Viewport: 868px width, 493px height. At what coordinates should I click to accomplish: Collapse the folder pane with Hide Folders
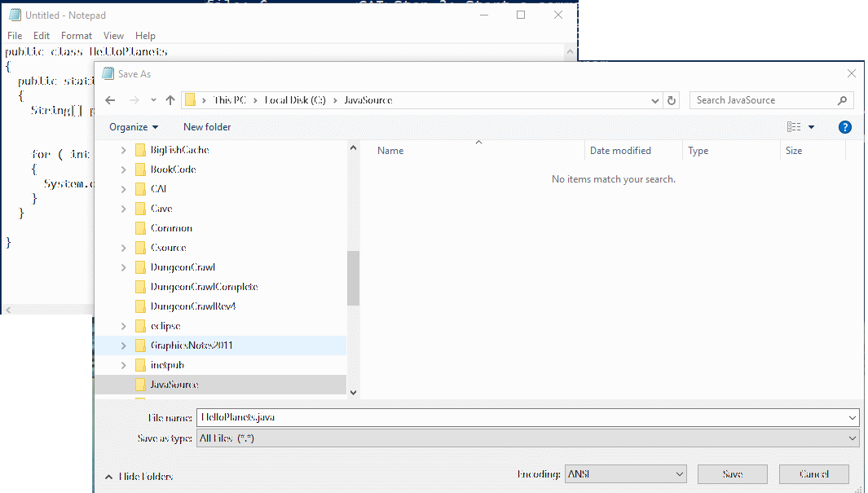click(x=139, y=477)
